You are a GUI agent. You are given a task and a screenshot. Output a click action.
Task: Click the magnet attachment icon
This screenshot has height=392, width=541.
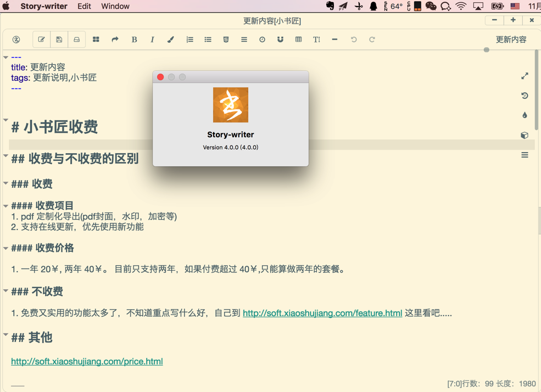point(280,40)
